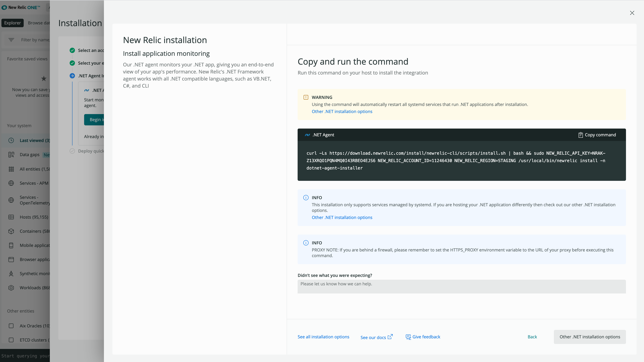
Task: Close the installation panel with X
Action: click(x=632, y=13)
